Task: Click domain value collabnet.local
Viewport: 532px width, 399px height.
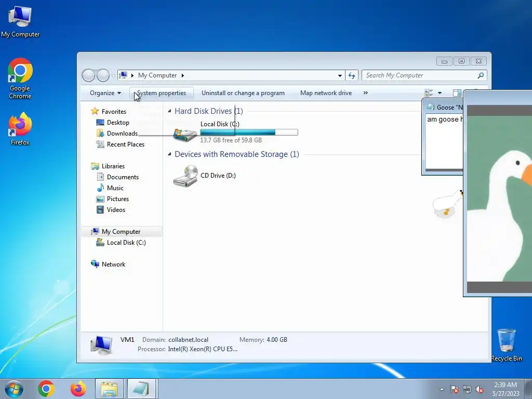Action: 188,340
